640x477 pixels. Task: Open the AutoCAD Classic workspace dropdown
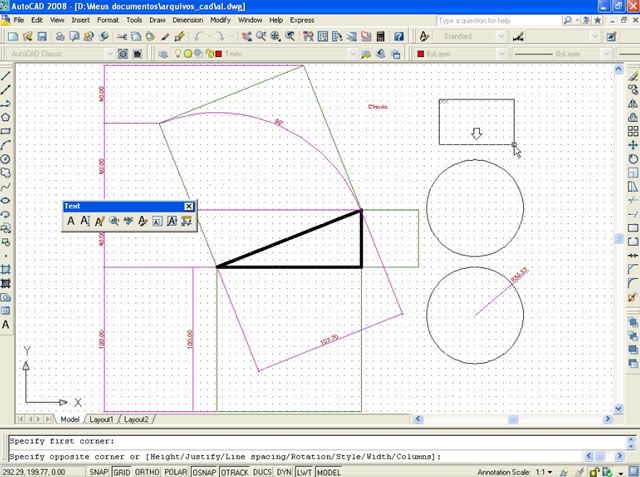pos(58,53)
